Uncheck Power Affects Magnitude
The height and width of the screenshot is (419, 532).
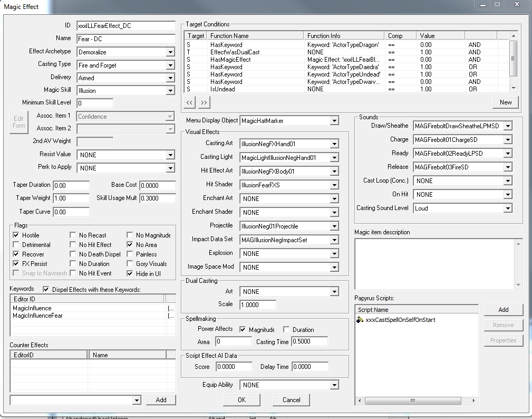click(243, 329)
